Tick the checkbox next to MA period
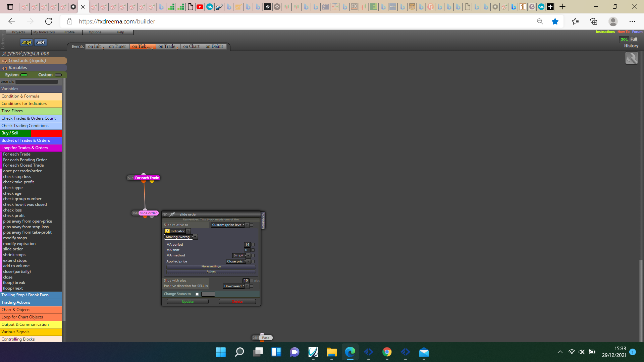This screenshot has height=362, width=644. (x=253, y=245)
